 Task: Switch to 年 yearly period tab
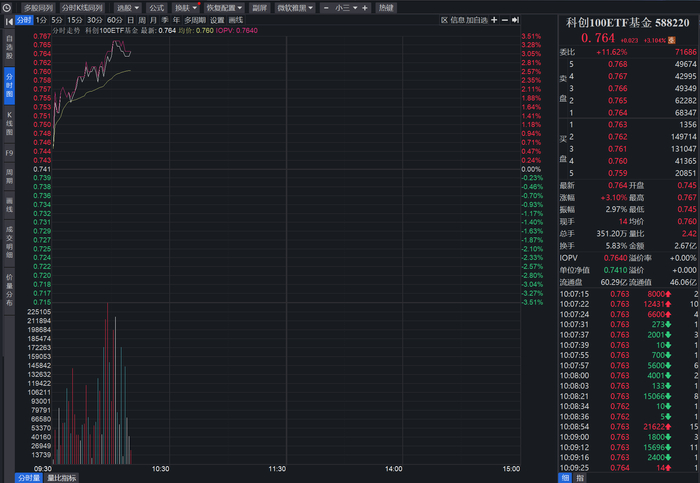[176, 20]
